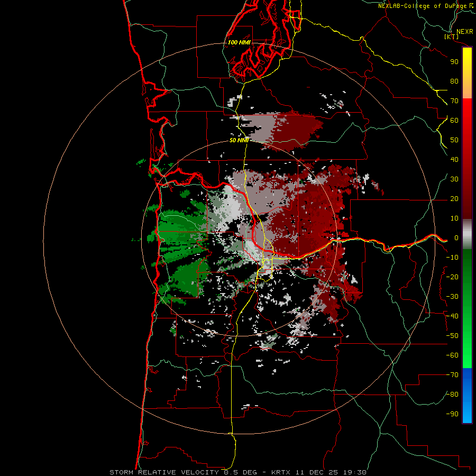Viewport: 476px width, 476px height.
Task: Click the NEXLAB-College of DuPage credit text
Action: (422, 6)
